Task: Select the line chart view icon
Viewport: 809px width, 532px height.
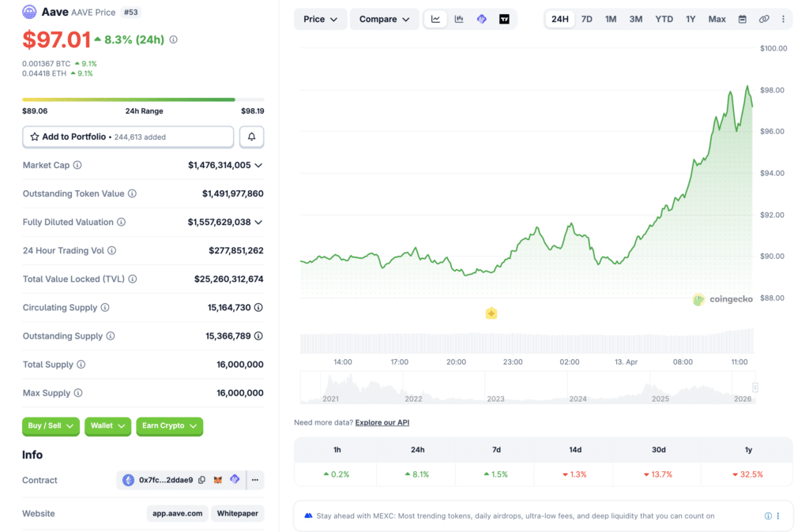Action: point(435,18)
